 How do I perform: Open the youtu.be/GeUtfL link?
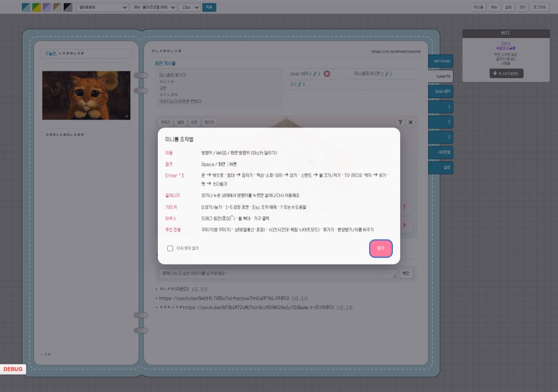217,298
